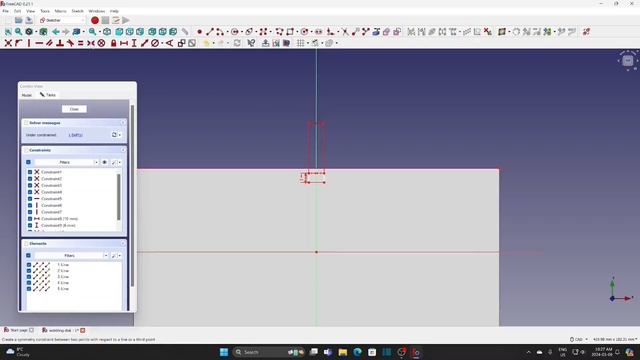Open the File menu
The height and width of the screenshot is (360, 640).
pyautogui.click(x=5, y=11)
